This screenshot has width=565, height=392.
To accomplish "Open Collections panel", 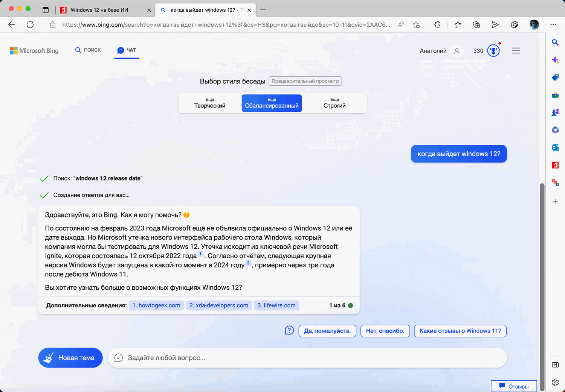I will [476, 25].
